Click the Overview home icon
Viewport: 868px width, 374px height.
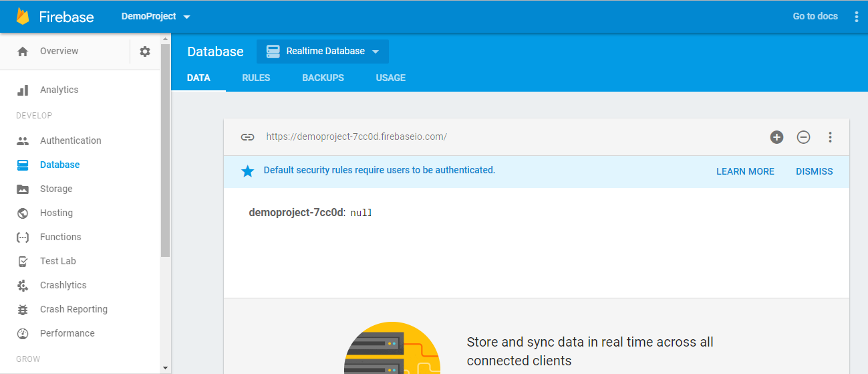(x=23, y=52)
